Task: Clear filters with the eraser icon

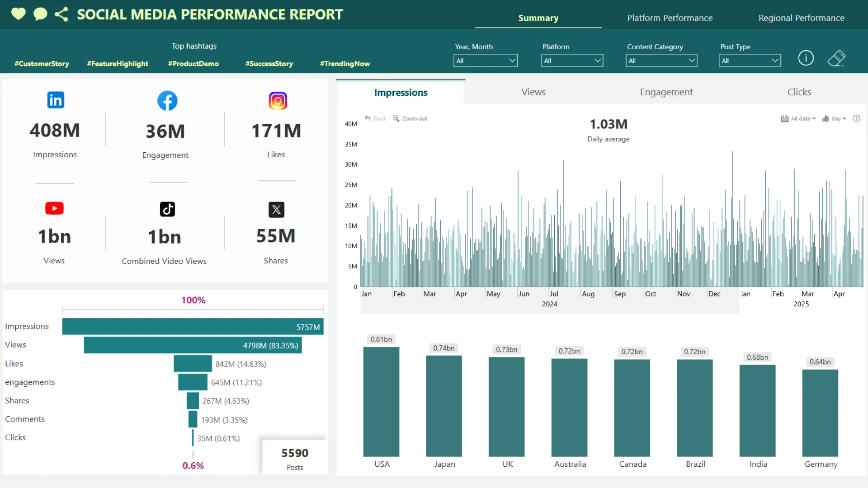Action: tap(836, 58)
